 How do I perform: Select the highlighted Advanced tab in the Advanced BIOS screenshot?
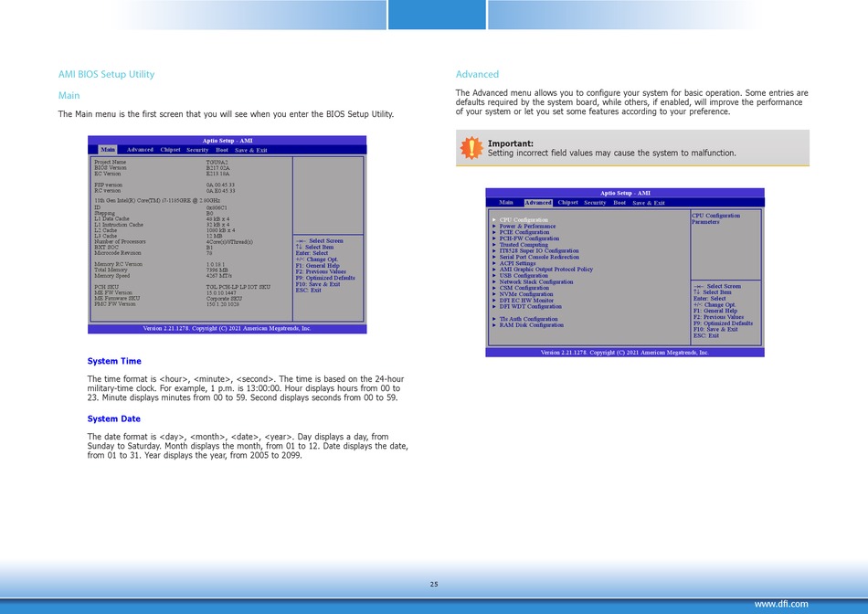(538, 203)
